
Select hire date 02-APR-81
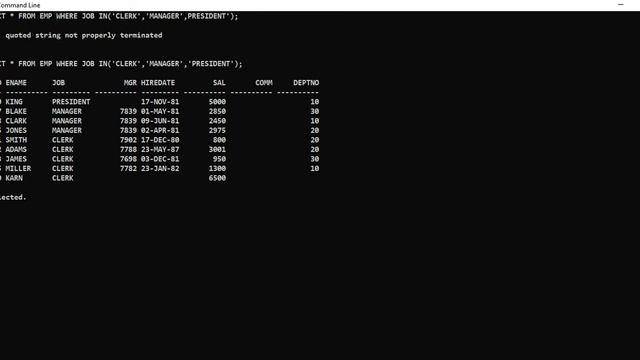[x=160, y=131]
